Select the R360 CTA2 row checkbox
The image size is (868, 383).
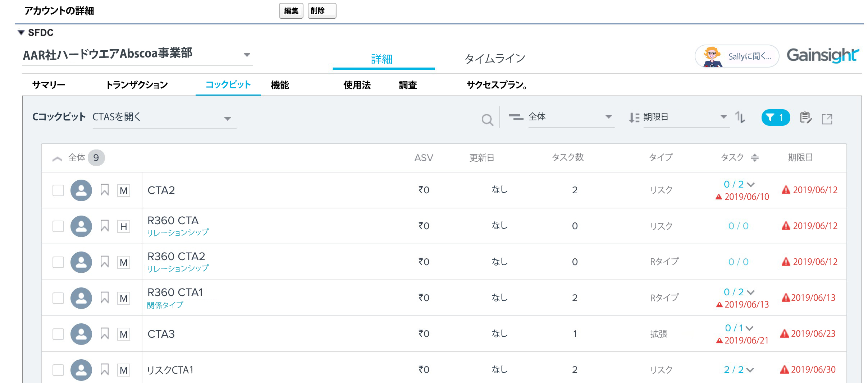(58, 262)
